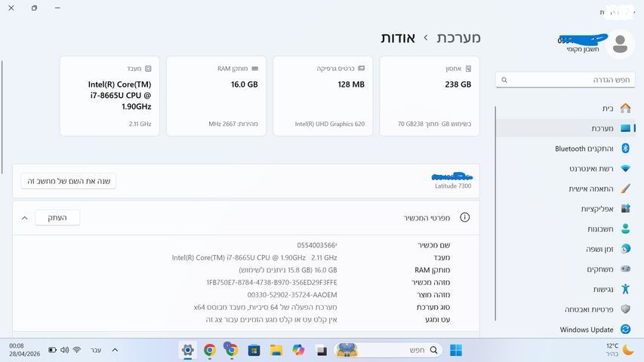644x362 pixels.
Task: Focus the settings search field חפש הגדרה
Action: point(565,80)
